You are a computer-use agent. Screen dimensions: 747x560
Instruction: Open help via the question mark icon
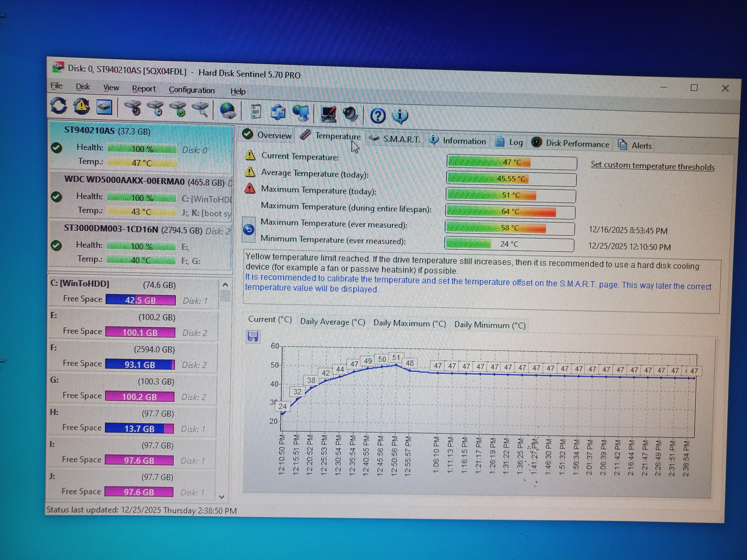(x=378, y=116)
